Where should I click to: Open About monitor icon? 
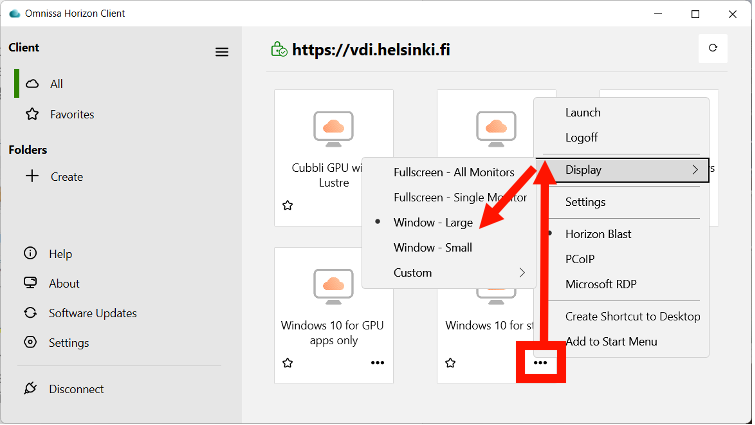pos(30,283)
